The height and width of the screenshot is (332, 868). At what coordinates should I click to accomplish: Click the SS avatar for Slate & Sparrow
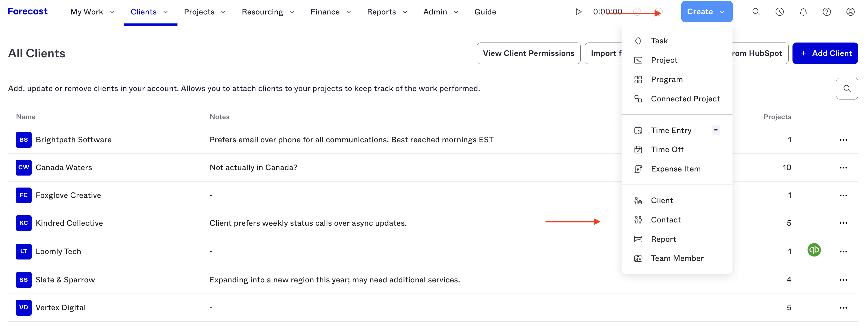click(24, 279)
